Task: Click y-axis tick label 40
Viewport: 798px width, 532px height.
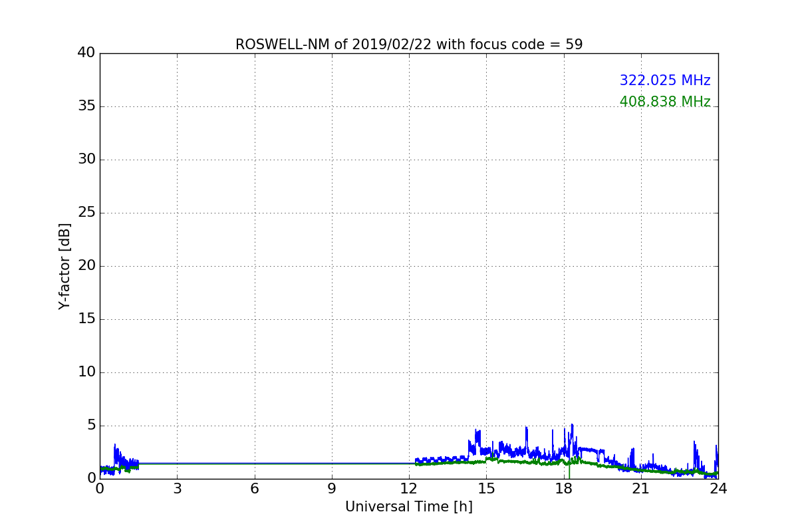Action: 86,53
